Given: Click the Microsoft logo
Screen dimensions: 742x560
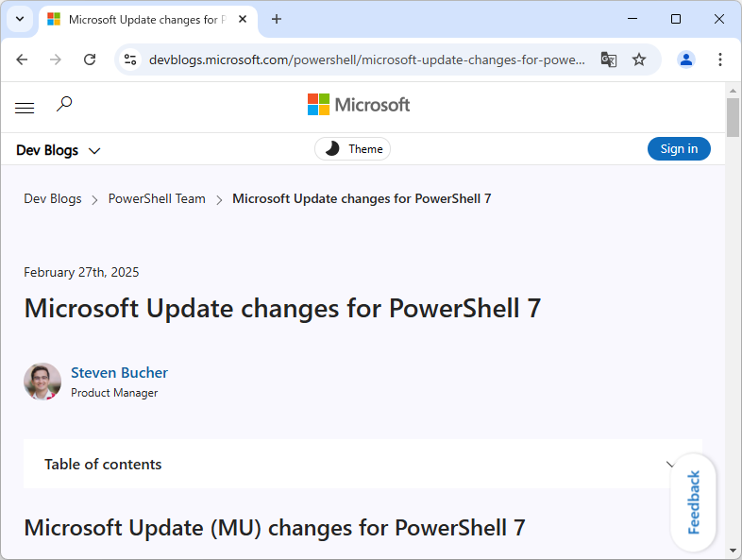Looking at the screenshot, I should click(359, 105).
